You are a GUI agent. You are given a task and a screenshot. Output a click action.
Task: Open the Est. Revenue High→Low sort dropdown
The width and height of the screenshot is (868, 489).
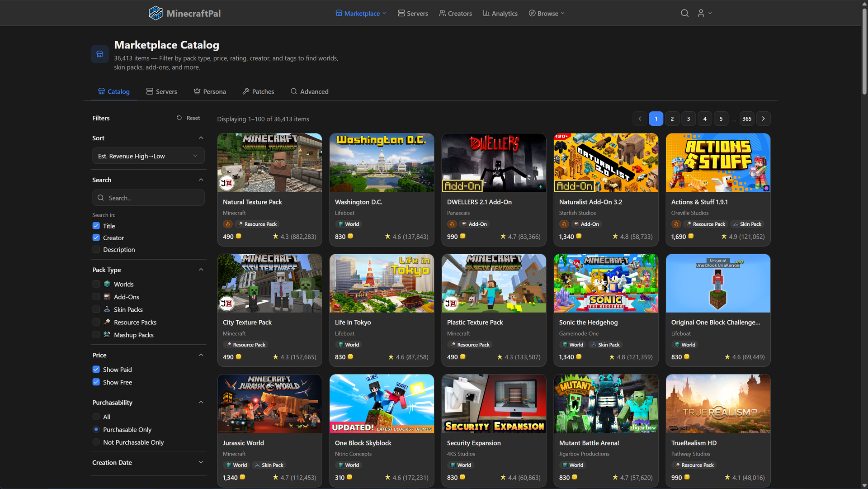(148, 156)
